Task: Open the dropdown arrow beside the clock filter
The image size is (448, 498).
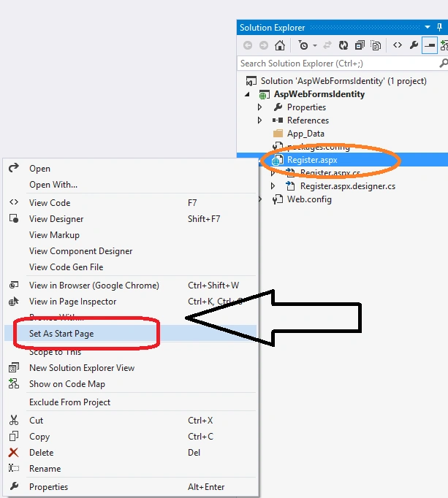Action: [315, 46]
